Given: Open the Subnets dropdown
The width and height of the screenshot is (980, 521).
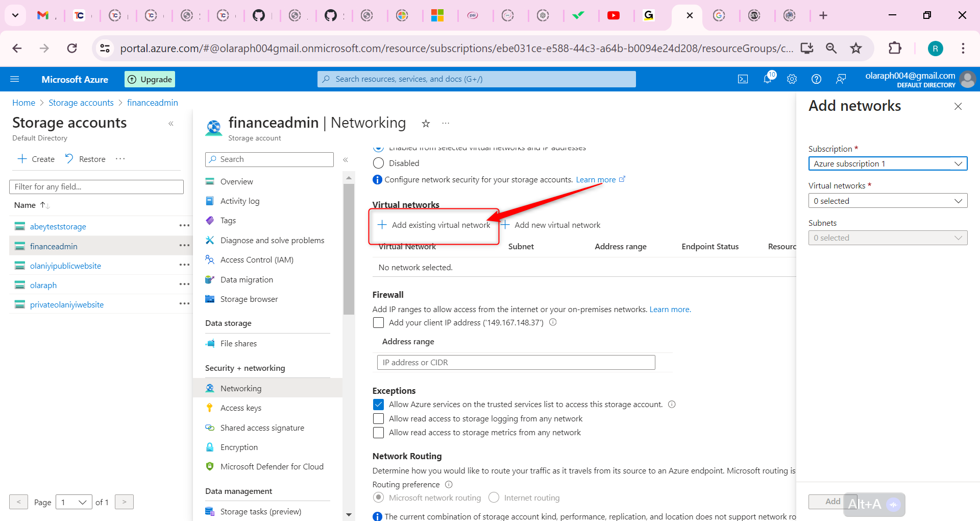Looking at the screenshot, I should pyautogui.click(x=888, y=238).
